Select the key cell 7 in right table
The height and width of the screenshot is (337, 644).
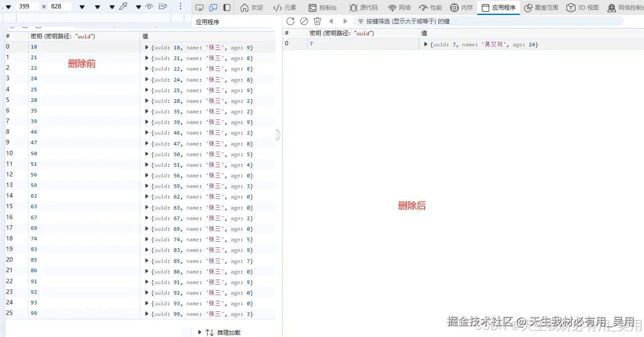click(x=363, y=44)
